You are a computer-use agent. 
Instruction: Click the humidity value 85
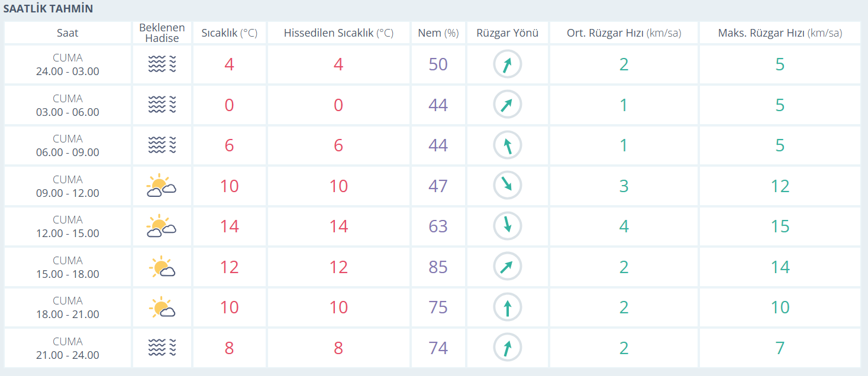tap(438, 267)
